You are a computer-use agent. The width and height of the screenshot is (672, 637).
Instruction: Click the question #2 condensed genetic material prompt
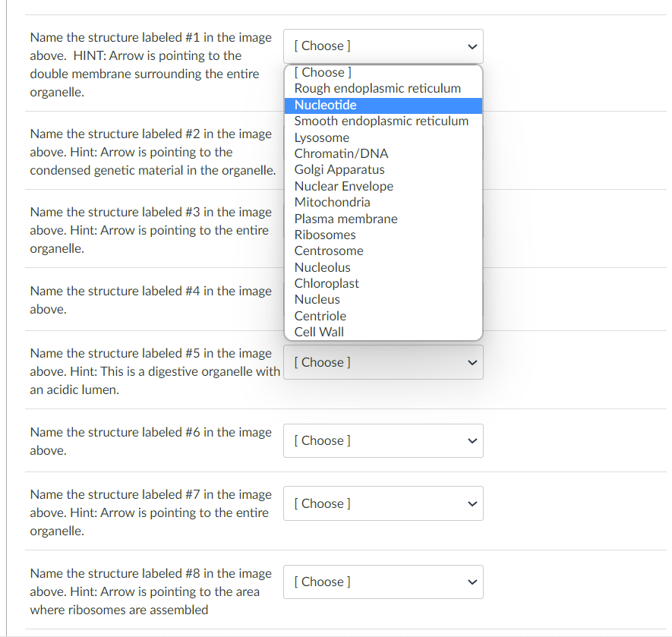[x=153, y=152]
